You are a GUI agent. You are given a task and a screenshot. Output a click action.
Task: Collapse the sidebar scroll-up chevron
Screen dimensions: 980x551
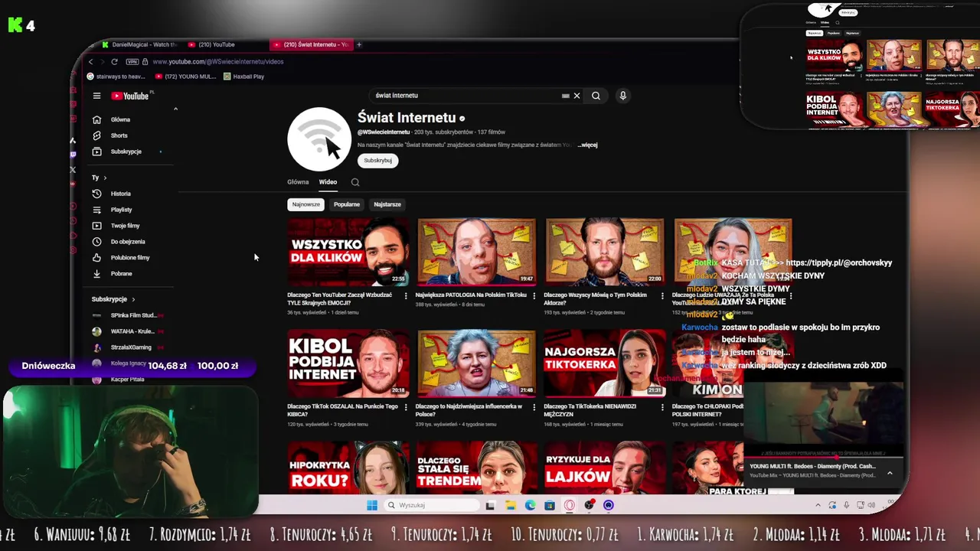[175, 109]
